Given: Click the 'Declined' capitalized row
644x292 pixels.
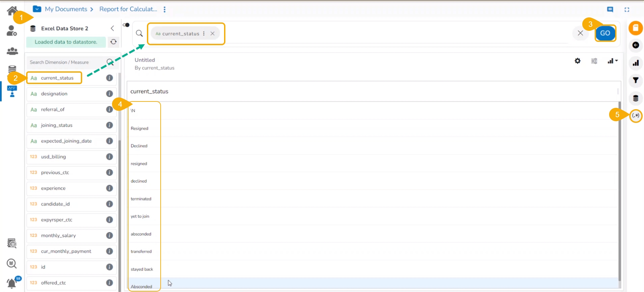Looking at the screenshot, I should tap(372, 146).
